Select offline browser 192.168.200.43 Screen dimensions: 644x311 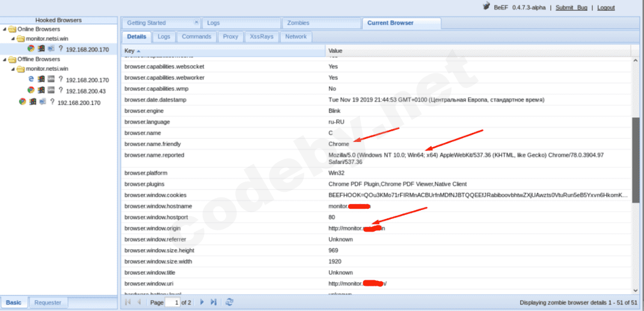[85, 91]
